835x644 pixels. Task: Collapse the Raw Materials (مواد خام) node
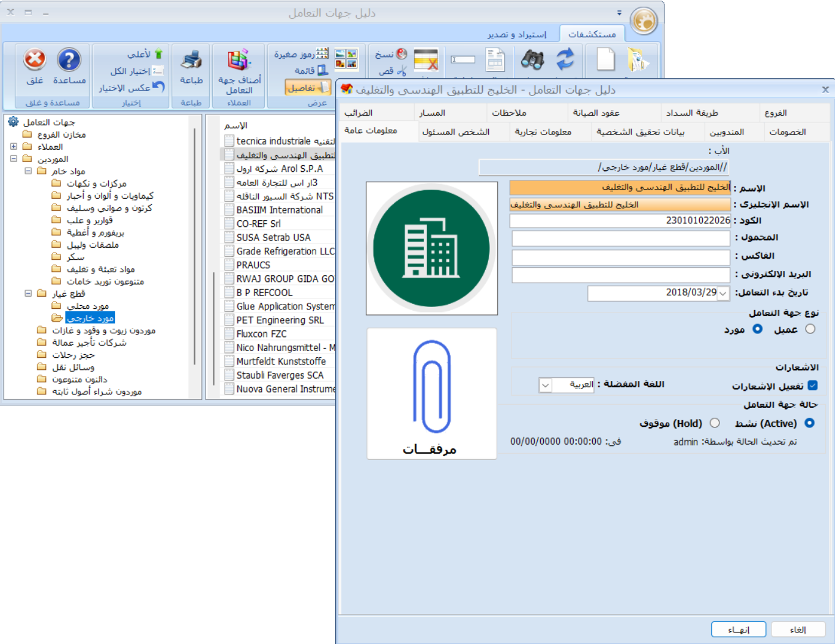28,171
